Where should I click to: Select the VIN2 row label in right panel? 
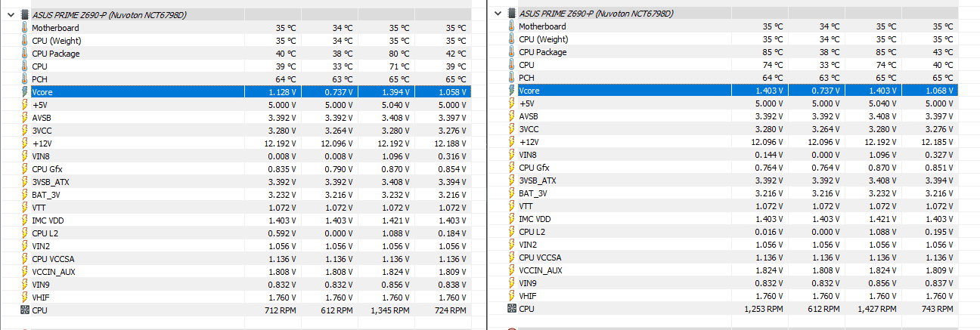point(528,245)
